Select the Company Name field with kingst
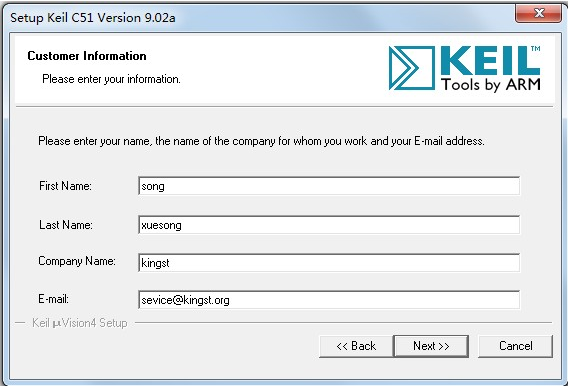This screenshot has width=568, height=387. (329, 263)
